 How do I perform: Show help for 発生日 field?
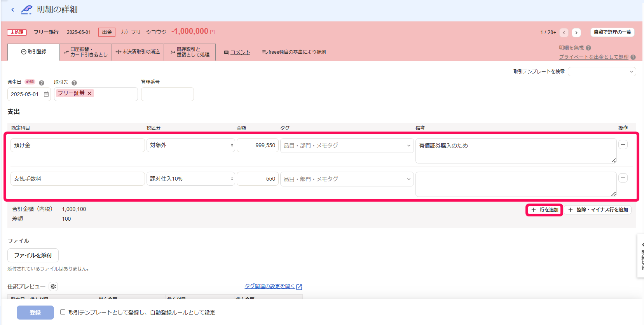pyautogui.click(x=42, y=83)
